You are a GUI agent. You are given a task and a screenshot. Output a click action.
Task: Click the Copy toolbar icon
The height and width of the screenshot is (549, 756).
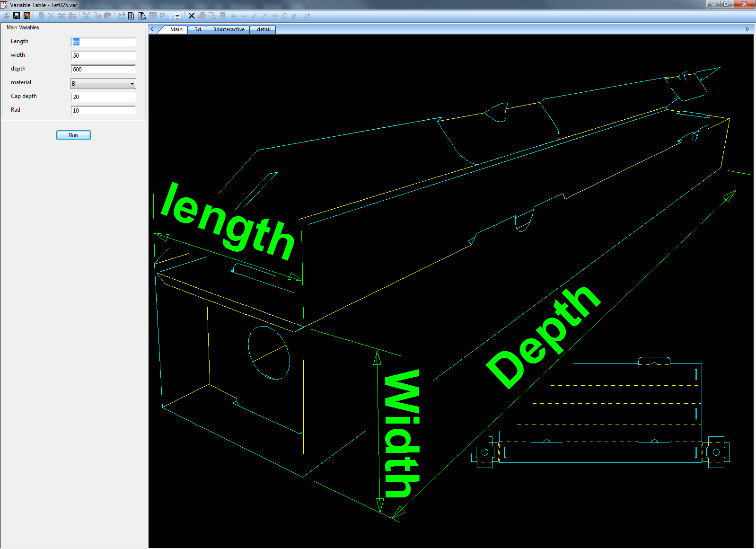click(97, 16)
